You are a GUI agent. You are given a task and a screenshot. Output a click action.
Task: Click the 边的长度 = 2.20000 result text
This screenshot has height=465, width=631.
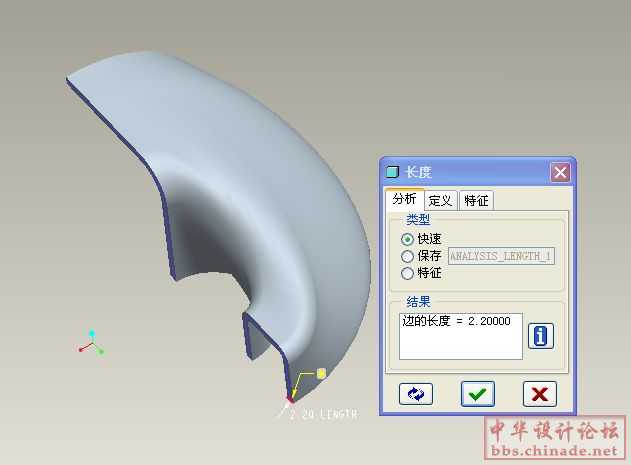456,321
